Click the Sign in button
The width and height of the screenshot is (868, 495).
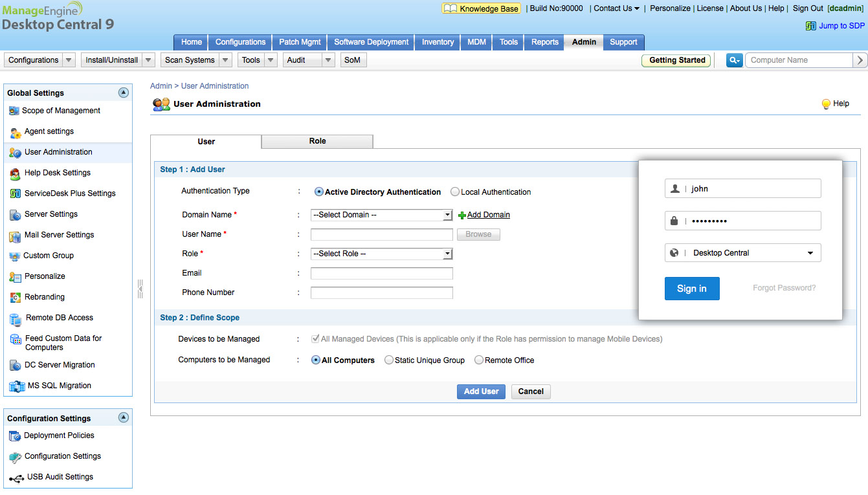(692, 289)
